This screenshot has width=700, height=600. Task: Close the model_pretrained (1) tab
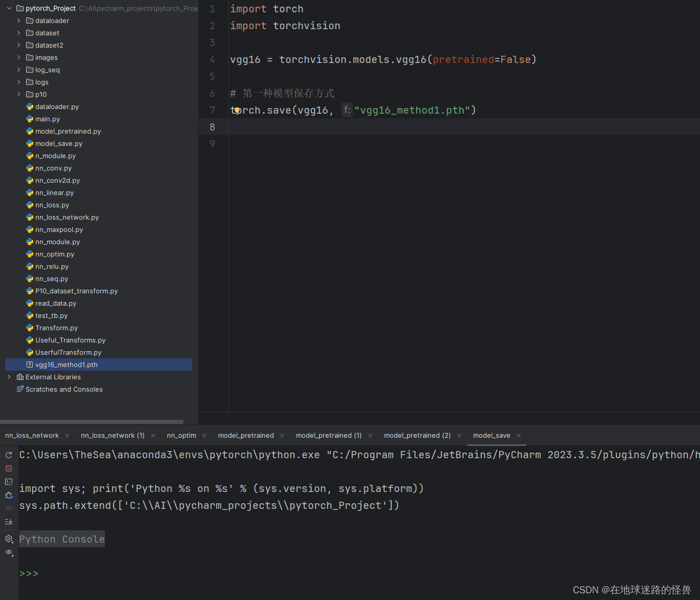click(x=370, y=436)
